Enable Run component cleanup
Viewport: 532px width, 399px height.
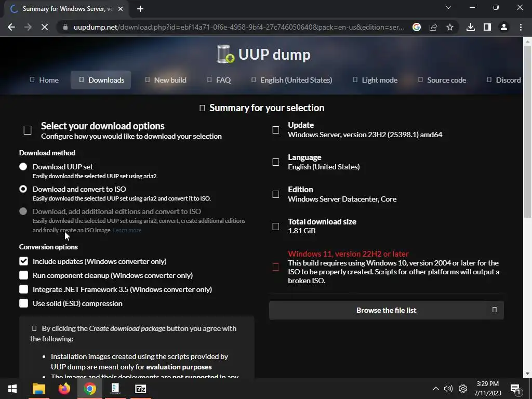tap(23, 275)
